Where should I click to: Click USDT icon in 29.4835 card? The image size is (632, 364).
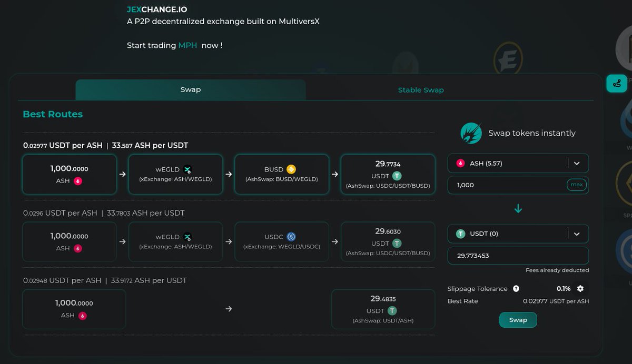(392, 311)
